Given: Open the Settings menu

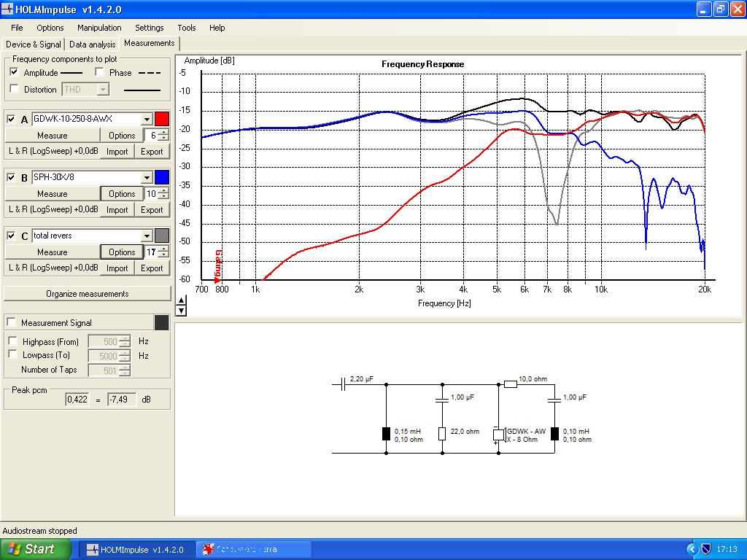Looking at the screenshot, I should click(149, 28).
